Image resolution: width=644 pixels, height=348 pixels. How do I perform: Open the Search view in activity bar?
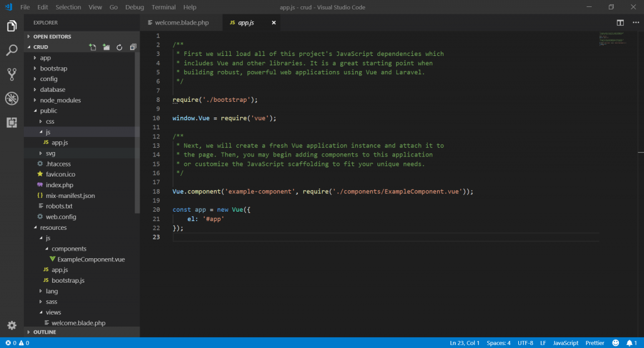pos(11,50)
